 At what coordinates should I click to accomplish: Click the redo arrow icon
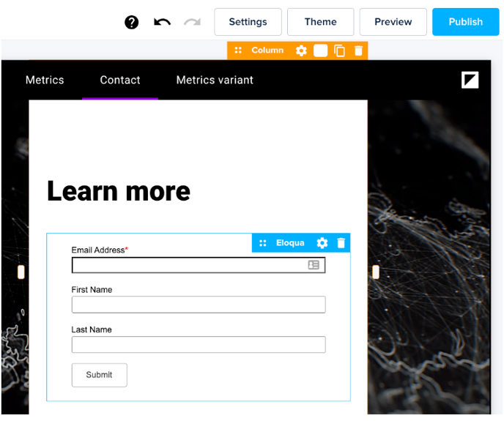pyautogui.click(x=192, y=22)
